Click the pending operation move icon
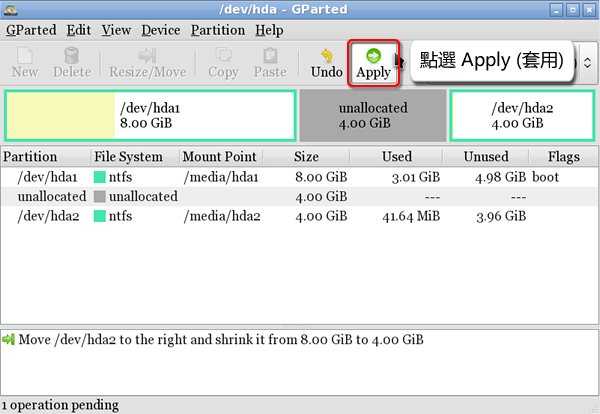The height and width of the screenshot is (414, 600). pyautogui.click(x=8, y=339)
